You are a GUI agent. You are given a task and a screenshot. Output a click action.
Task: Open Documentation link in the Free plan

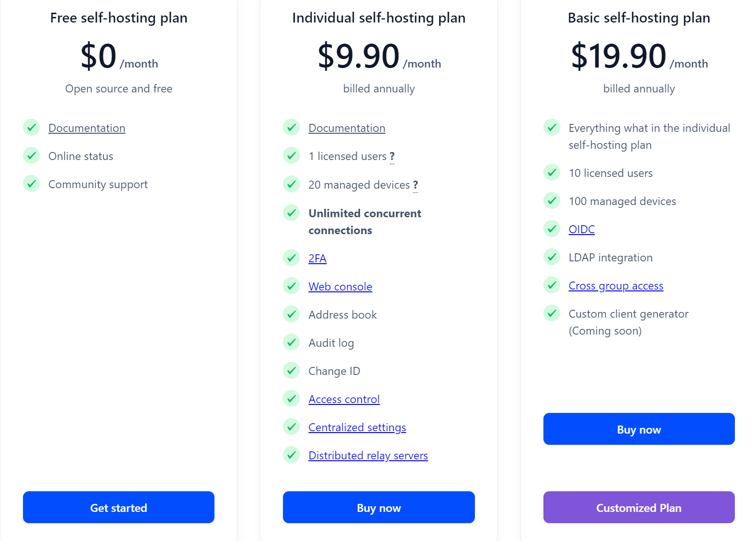(x=87, y=128)
